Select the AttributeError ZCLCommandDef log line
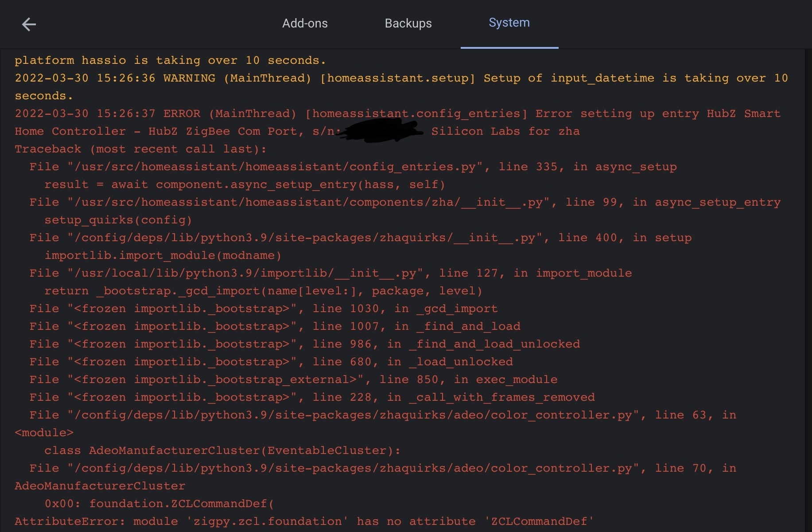The height and width of the screenshot is (532, 812). 304,521
